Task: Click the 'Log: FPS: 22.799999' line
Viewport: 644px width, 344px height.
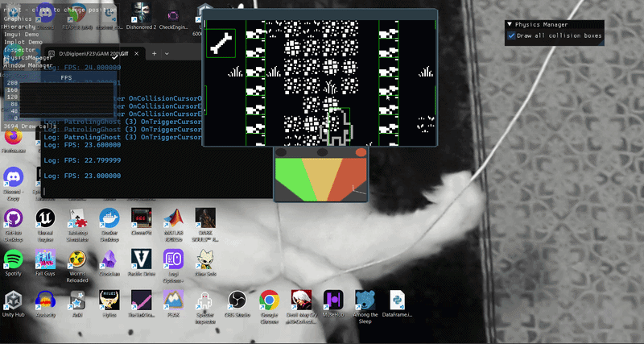Action: click(x=82, y=160)
